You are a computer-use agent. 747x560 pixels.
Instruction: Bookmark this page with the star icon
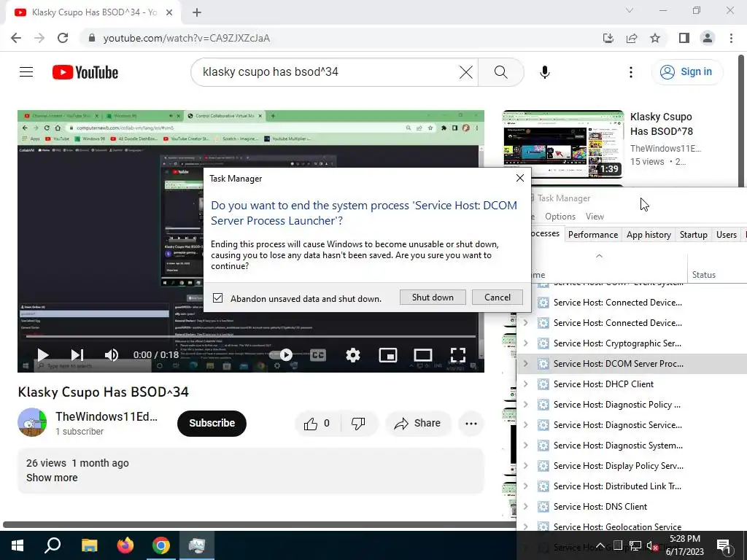655,38
